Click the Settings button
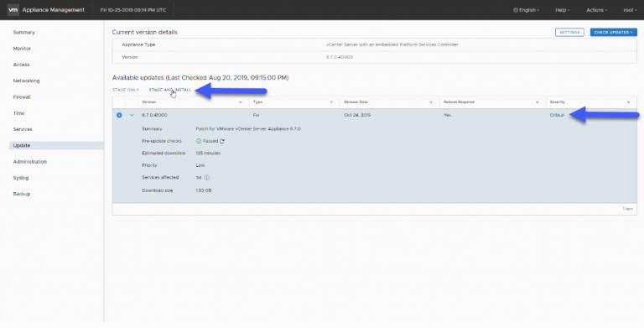The height and width of the screenshot is (328, 644). click(569, 32)
